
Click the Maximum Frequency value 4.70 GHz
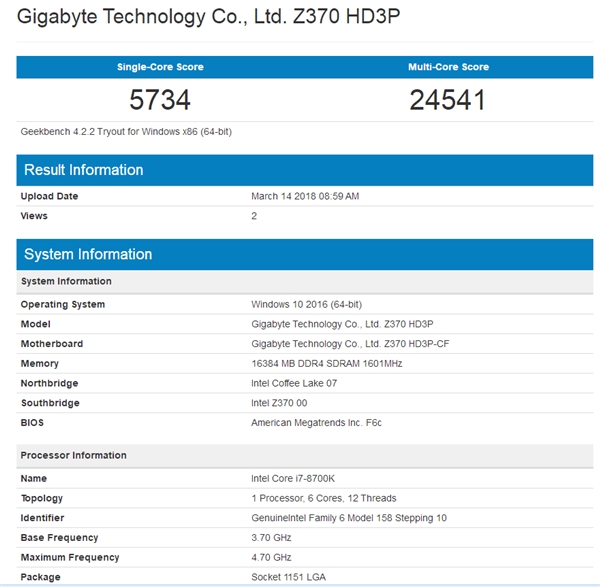pos(271,557)
